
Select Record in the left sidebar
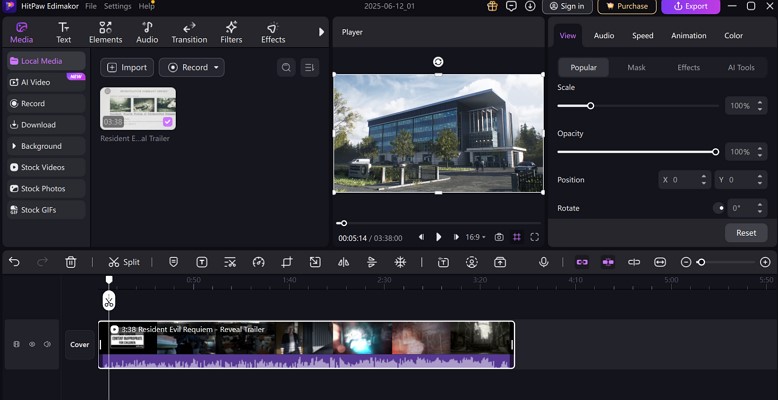(46, 104)
